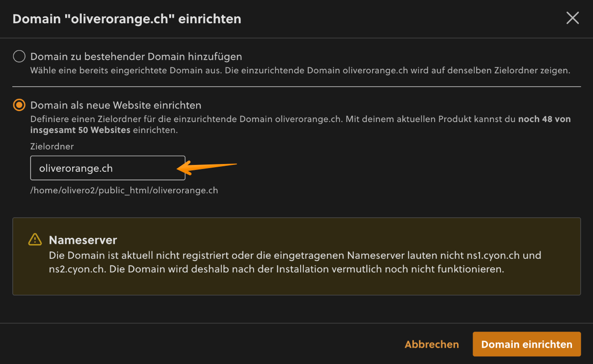593x364 pixels.
Task: Click the warning triangle icon in the Nameserver notice
Action: coord(35,240)
